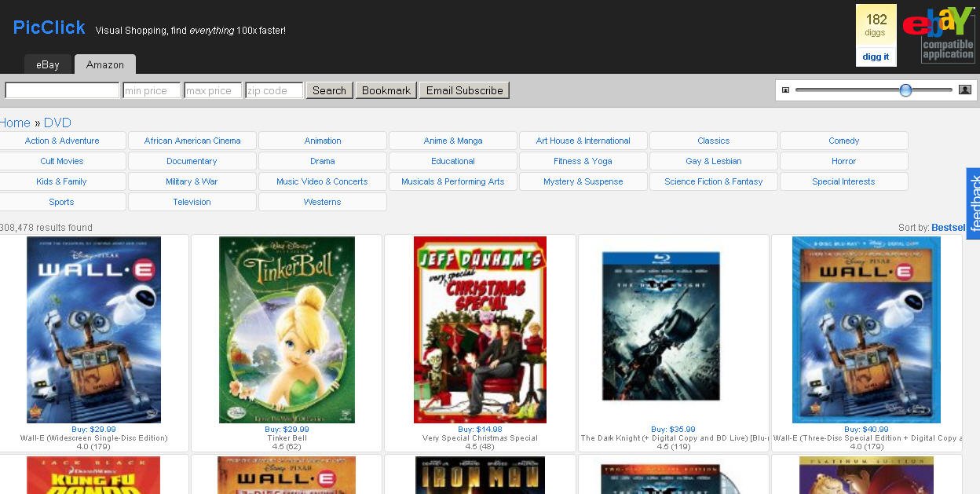
Task: Go to the Home breadcrumb link
Action: pos(15,123)
